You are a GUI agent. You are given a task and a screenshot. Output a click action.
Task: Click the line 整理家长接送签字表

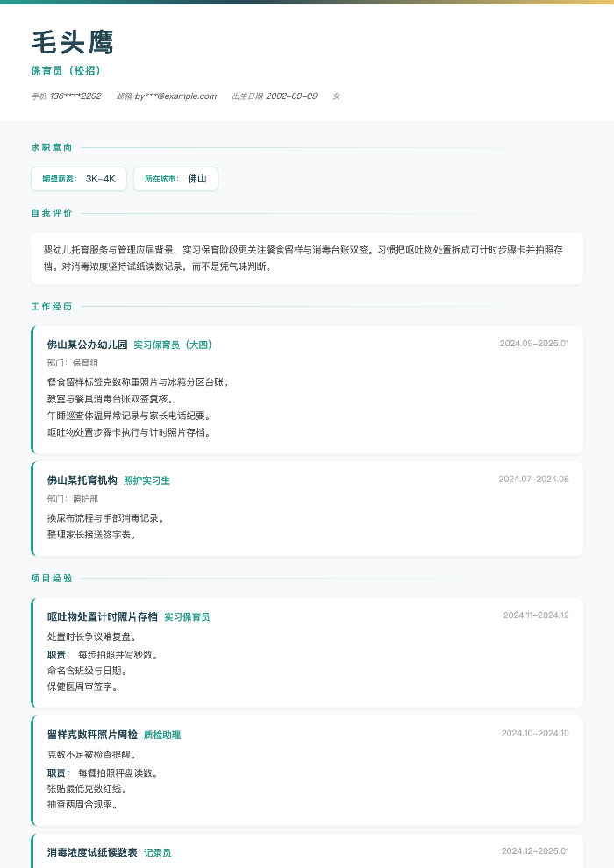[x=91, y=535]
